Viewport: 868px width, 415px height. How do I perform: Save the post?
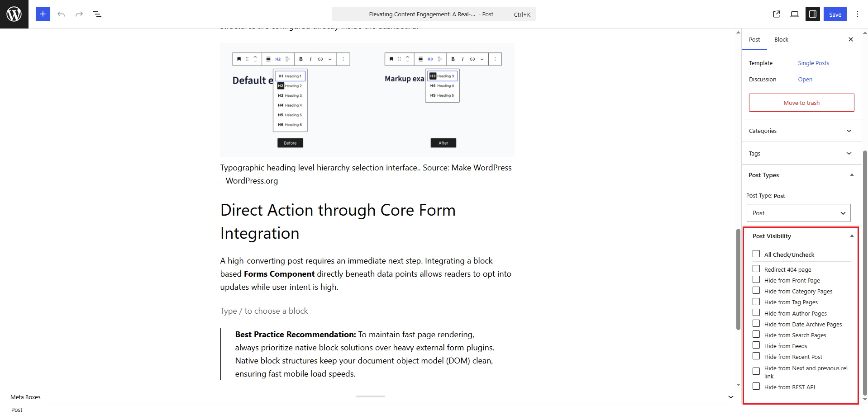tap(835, 14)
